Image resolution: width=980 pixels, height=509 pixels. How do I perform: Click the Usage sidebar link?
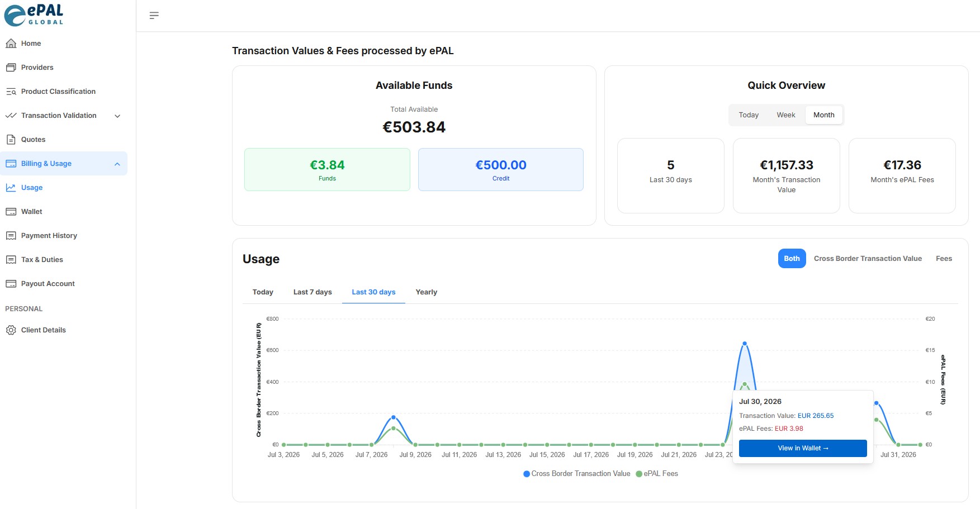pyautogui.click(x=64, y=188)
